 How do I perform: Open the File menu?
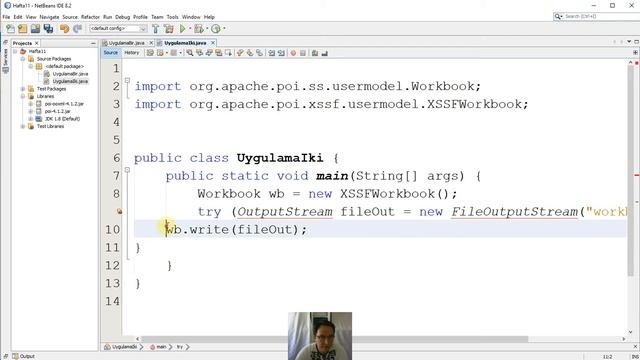click(6, 17)
